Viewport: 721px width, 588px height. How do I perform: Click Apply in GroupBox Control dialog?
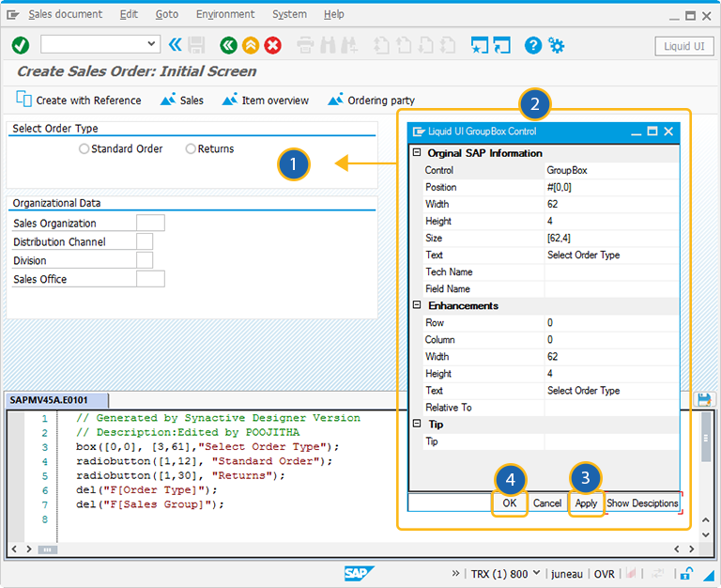586,503
